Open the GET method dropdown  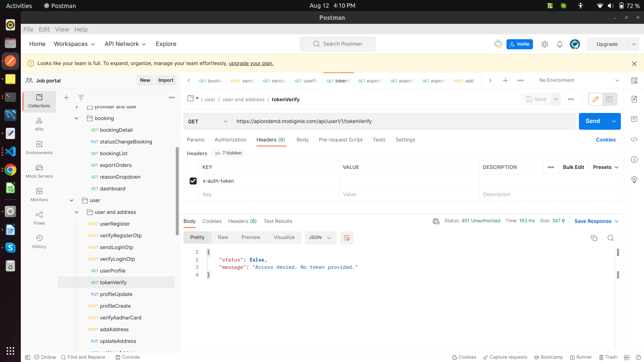click(208, 121)
